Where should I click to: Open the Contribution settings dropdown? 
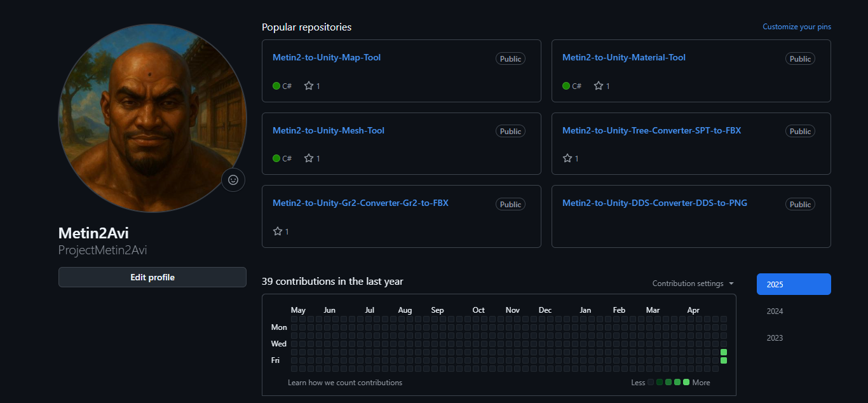(x=693, y=283)
